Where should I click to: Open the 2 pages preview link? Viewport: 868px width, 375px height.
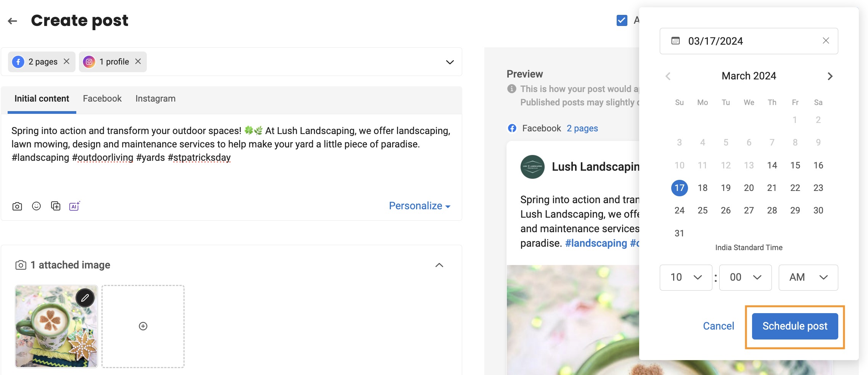(582, 128)
